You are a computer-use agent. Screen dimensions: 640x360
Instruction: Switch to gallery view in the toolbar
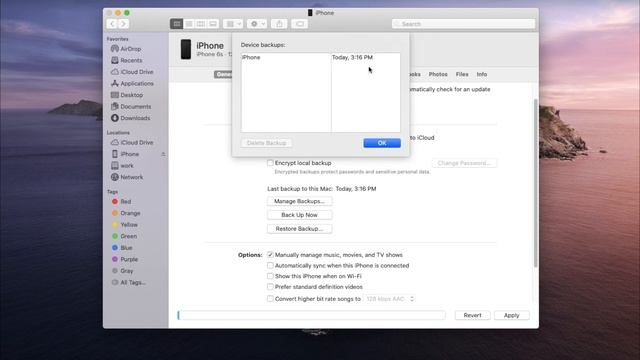point(213,24)
